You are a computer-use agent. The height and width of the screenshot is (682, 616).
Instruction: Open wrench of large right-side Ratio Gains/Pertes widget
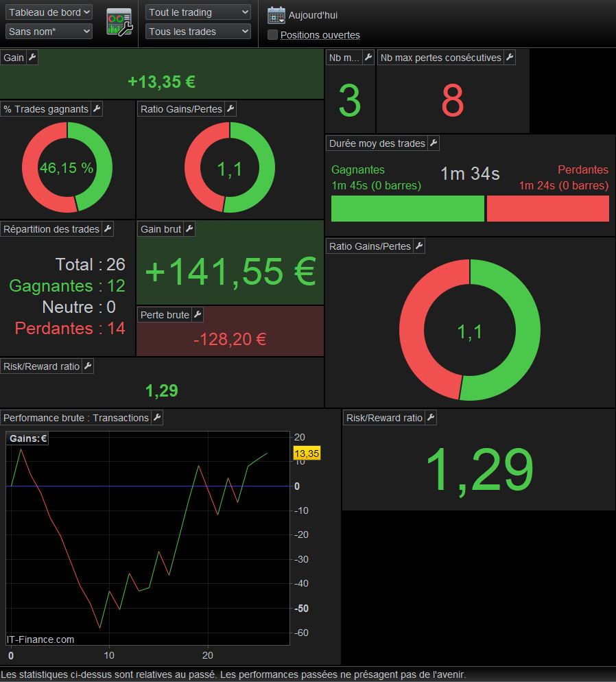coord(419,246)
